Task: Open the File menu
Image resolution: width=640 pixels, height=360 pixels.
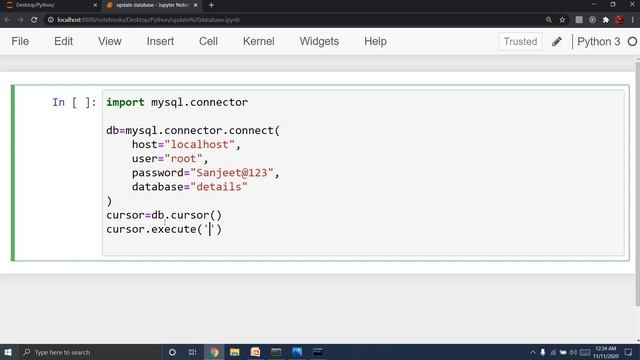Action: click(20, 41)
